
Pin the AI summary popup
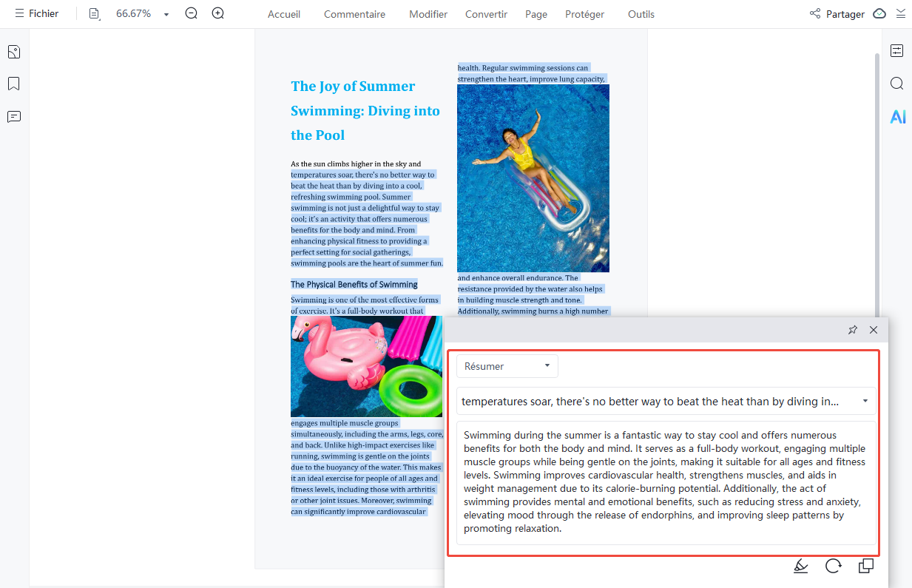[x=853, y=330]
